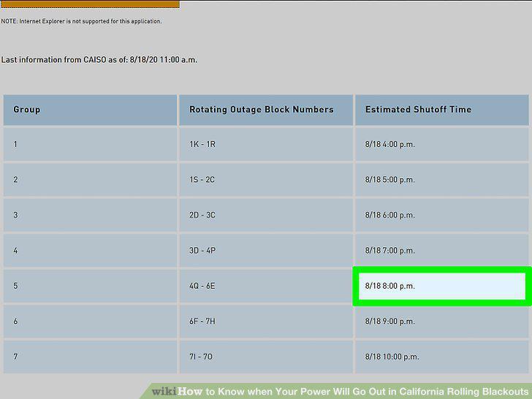Select Group 6 cell
This screenshot has width=532, height=399.
click(x=91, y=322)
